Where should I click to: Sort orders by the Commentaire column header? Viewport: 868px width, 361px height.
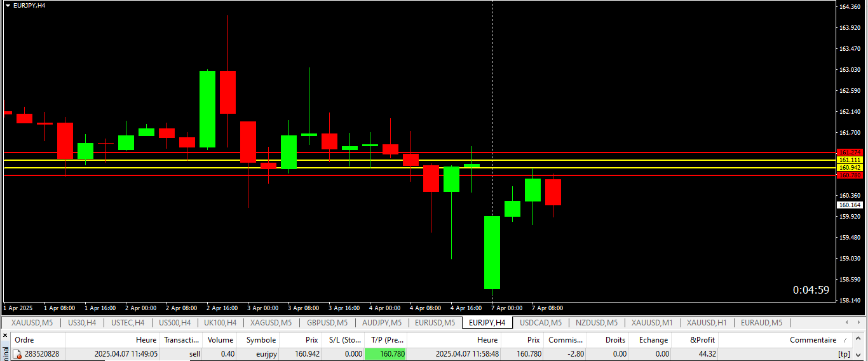point(812,340)
